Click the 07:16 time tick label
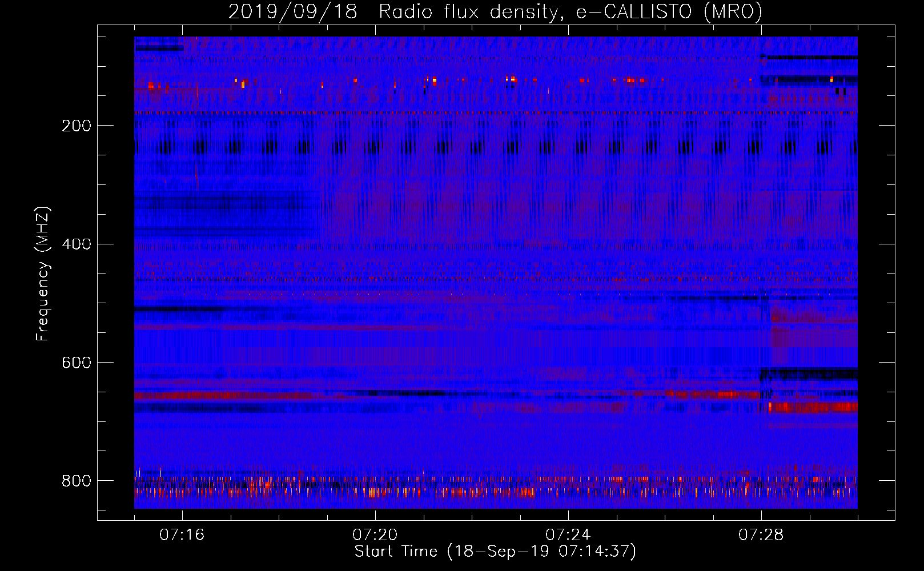This screenshot has width=924, height=571. click(182, 534)
